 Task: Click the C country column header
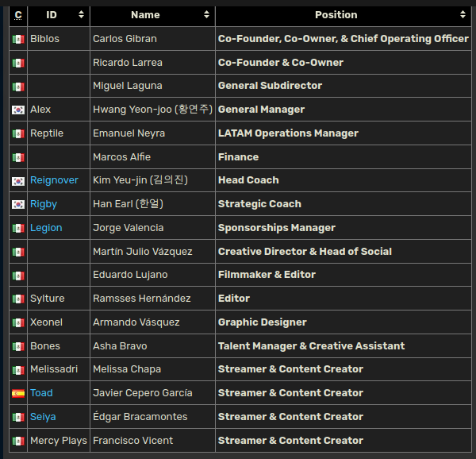tap(18, 15)
